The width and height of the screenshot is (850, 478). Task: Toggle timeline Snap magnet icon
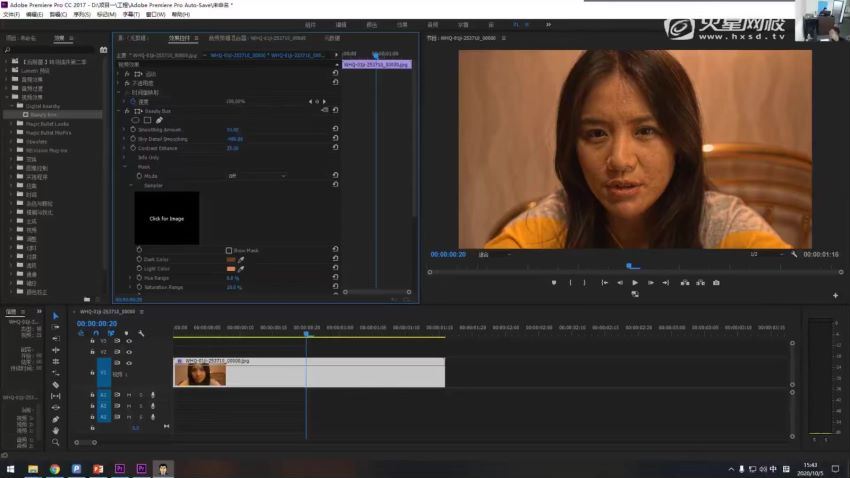[96, 333]
